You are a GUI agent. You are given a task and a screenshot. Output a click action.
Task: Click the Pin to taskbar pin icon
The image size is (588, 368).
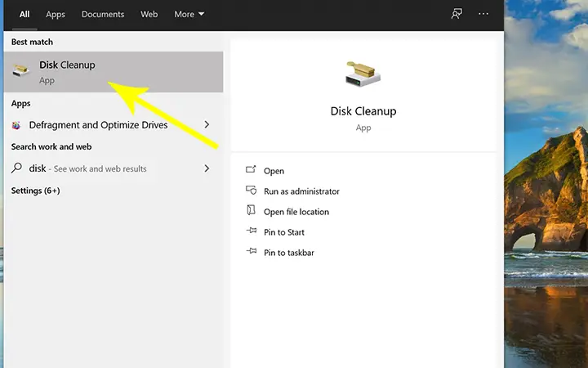point(252,250)
